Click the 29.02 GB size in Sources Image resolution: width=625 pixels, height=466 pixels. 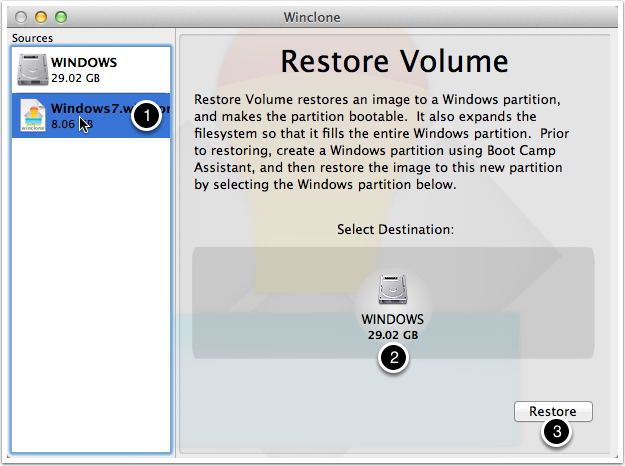tap(75, 78)
